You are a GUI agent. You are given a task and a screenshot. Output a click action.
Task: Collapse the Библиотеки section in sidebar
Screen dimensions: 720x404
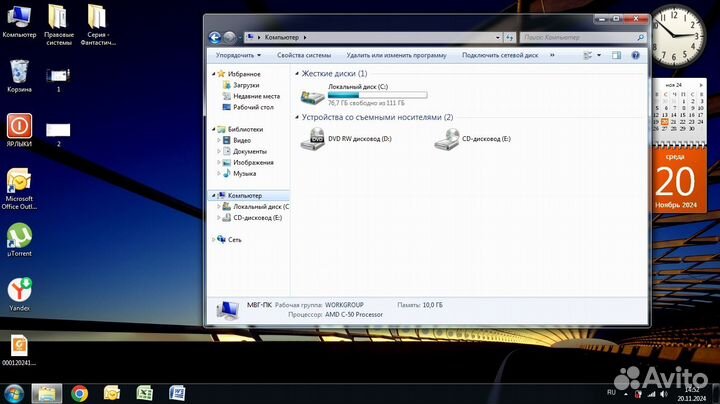(214, 130)
